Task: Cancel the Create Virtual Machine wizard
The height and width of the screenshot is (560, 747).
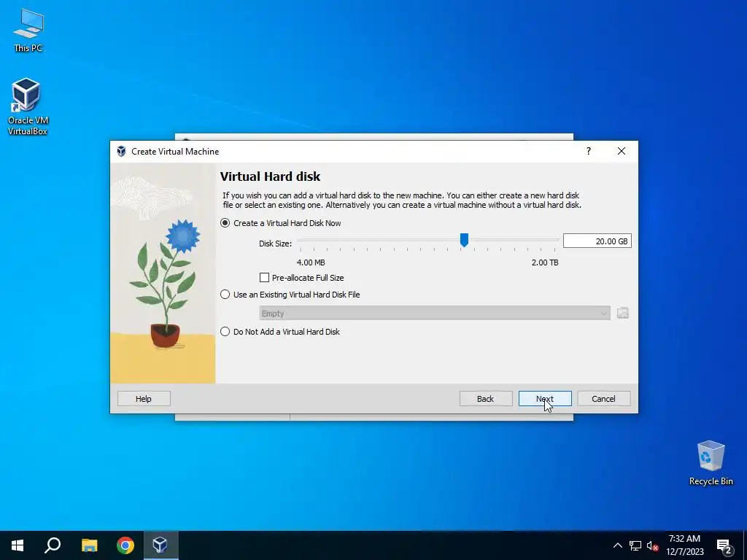Action: tap(603, 399)
